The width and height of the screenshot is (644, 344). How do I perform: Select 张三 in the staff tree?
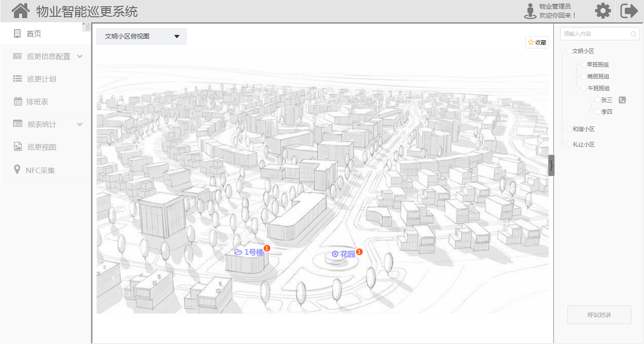(607, 100)
